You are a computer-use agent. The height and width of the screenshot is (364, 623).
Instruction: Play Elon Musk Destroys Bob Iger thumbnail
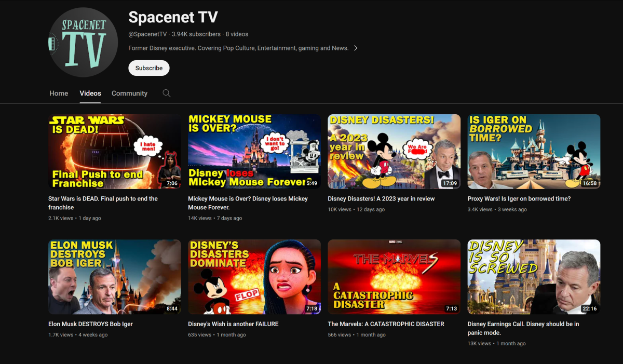point(115,277)
